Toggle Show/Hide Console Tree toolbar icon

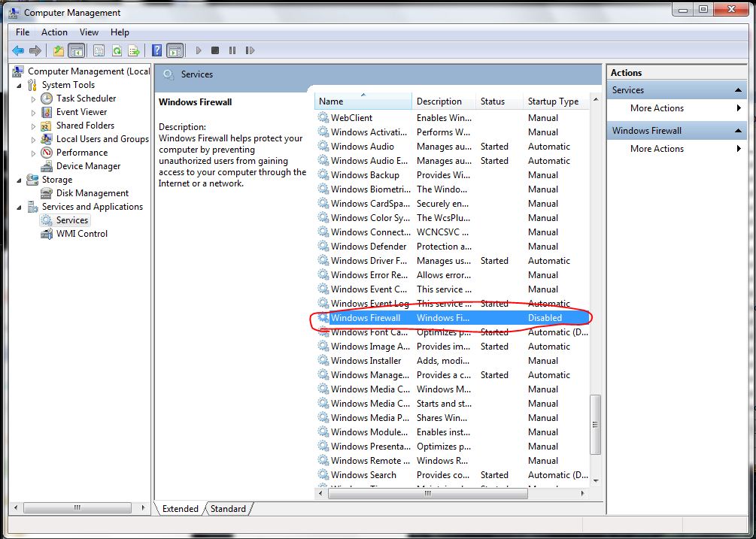tap(76, 50)
